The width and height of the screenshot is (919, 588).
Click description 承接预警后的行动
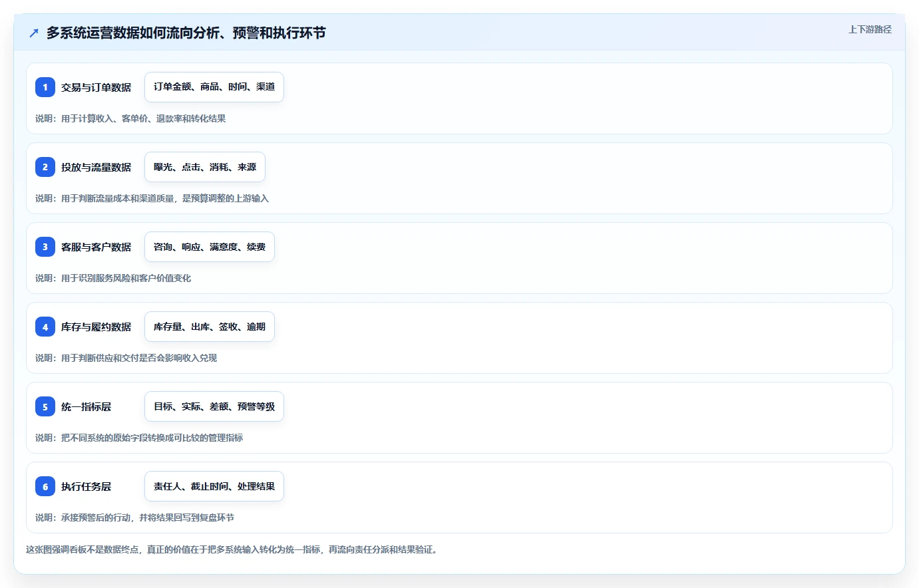point(96,517)
